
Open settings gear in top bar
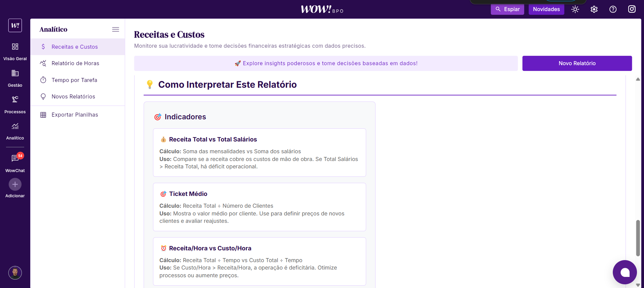click(x=594, y=9)
